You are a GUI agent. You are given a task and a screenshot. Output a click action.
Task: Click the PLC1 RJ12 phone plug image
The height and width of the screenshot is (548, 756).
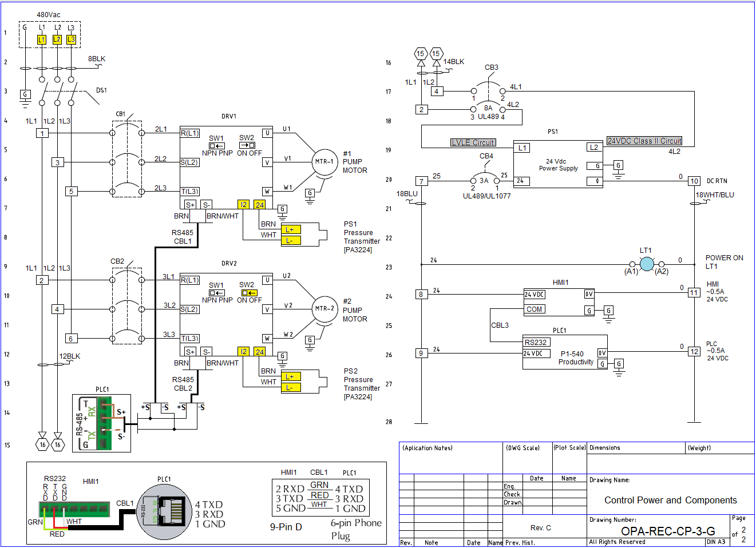click(x=165, y=512)
